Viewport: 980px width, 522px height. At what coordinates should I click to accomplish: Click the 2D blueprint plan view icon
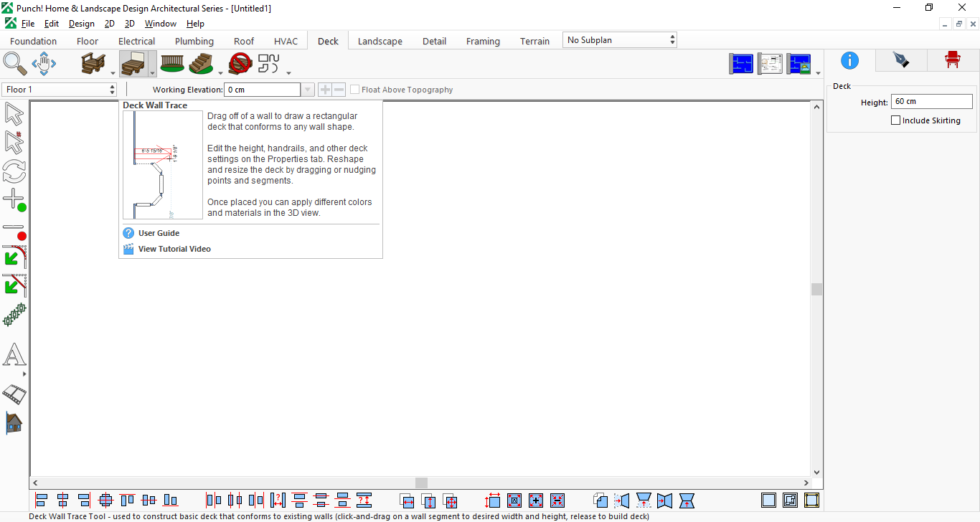[x=742, y=64]
